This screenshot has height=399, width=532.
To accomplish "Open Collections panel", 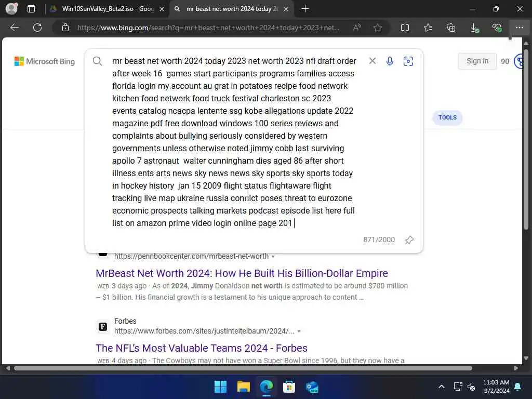I will point(451,28).
